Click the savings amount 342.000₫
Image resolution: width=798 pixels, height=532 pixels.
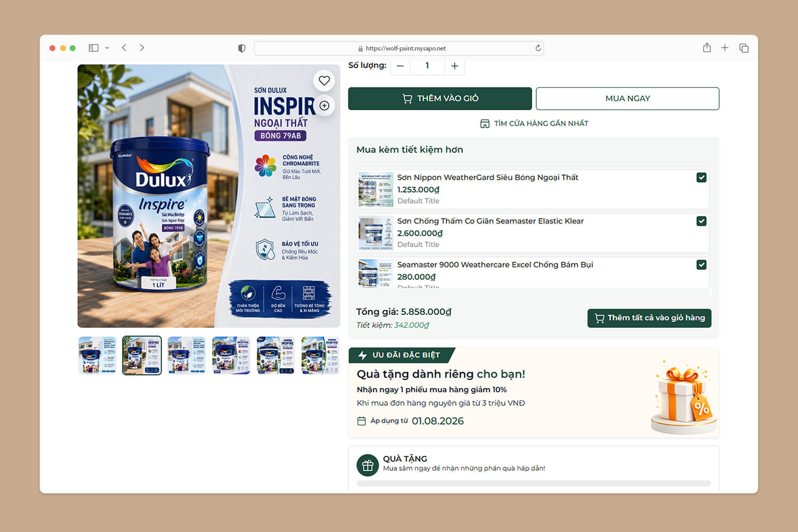[x=412, y=325]
